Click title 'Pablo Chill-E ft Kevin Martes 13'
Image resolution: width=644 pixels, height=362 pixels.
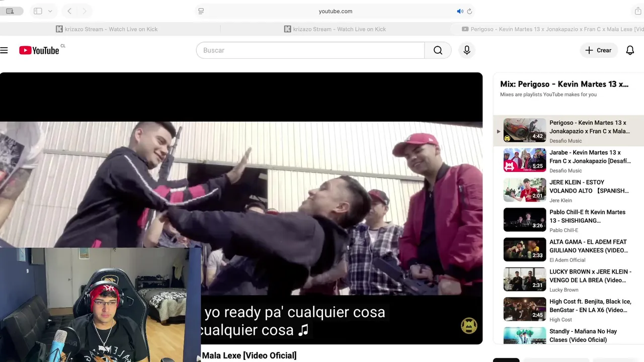coord(588,216)
